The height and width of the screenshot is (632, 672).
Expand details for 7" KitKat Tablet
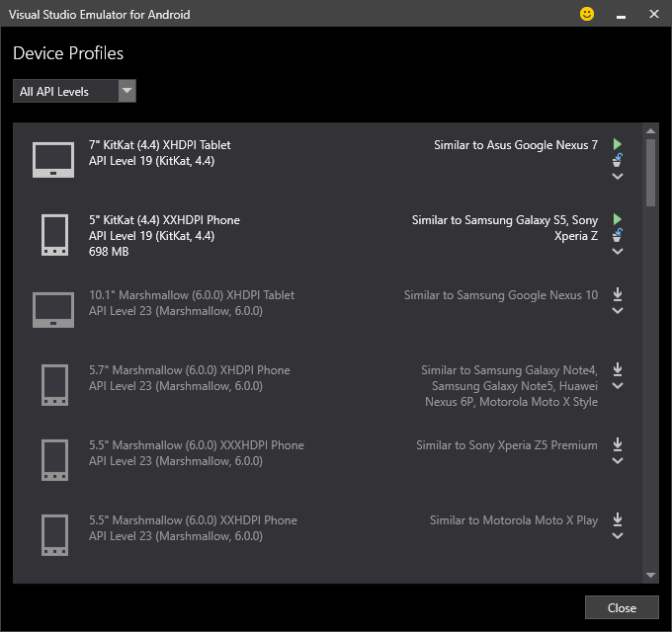pyautogui.click(x=618, y=177)
